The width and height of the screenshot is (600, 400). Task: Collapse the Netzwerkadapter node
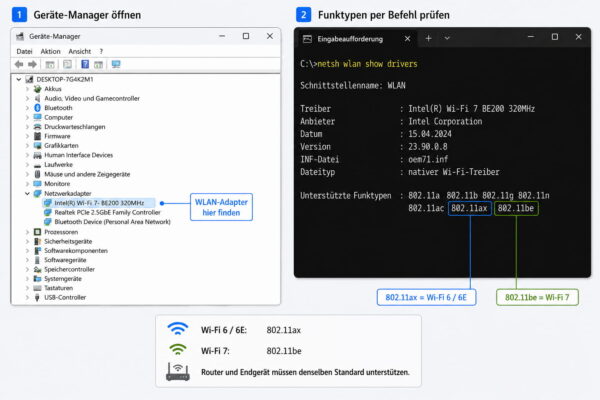[x=27, y=194]
